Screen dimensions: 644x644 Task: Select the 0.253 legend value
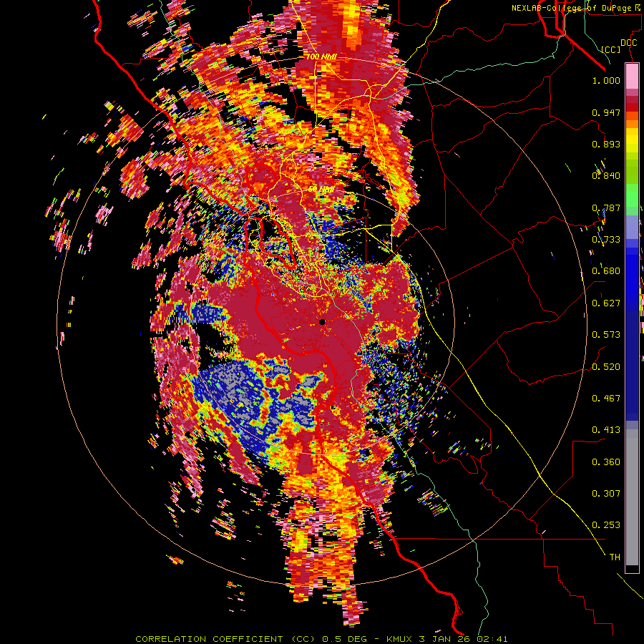(606, 525)
